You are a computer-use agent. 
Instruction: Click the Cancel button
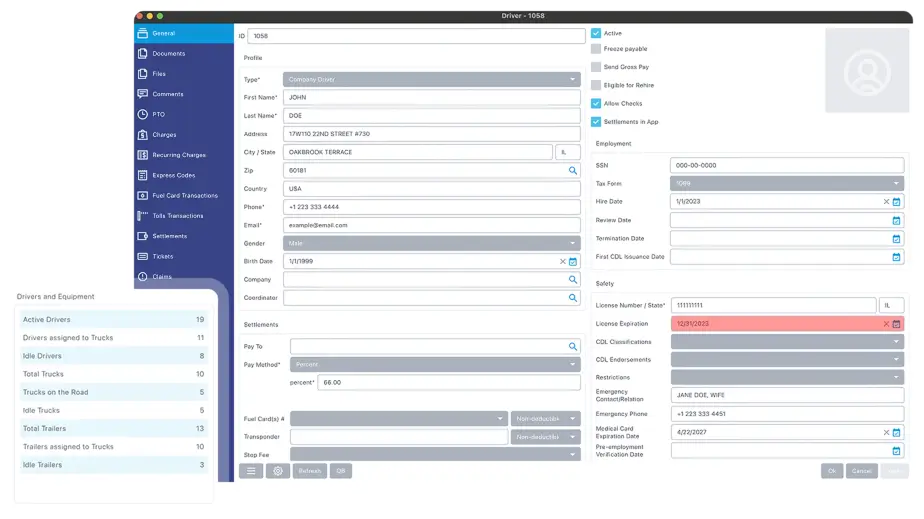coord(861,471)
